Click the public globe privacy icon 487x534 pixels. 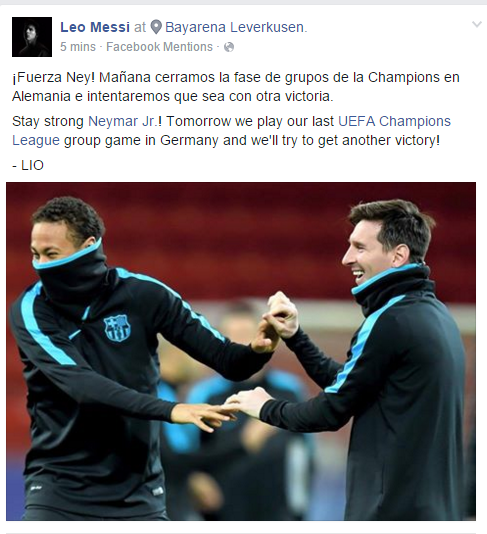(229, 47)
